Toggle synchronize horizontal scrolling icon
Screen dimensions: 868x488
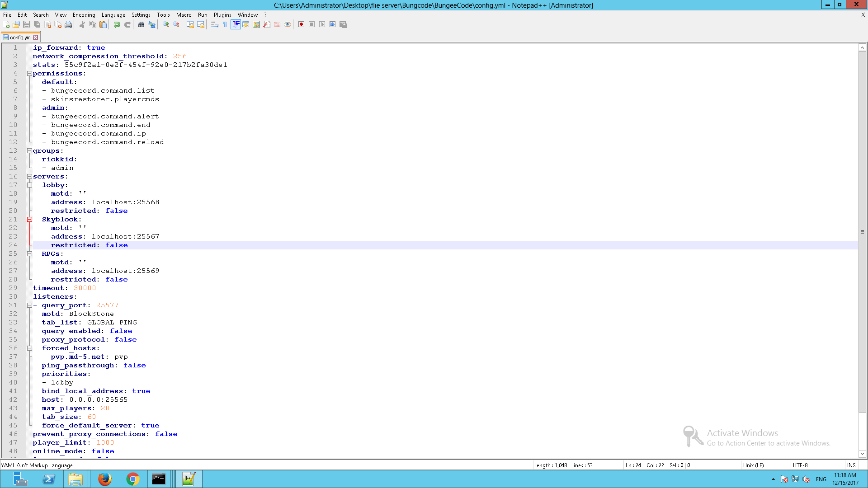201,24
